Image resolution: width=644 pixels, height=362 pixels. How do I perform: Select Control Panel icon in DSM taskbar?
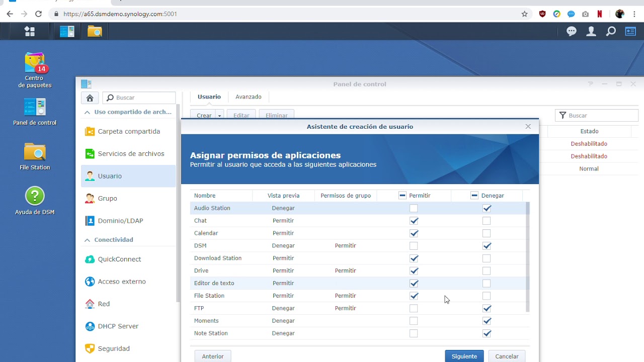tap(67, 31)
